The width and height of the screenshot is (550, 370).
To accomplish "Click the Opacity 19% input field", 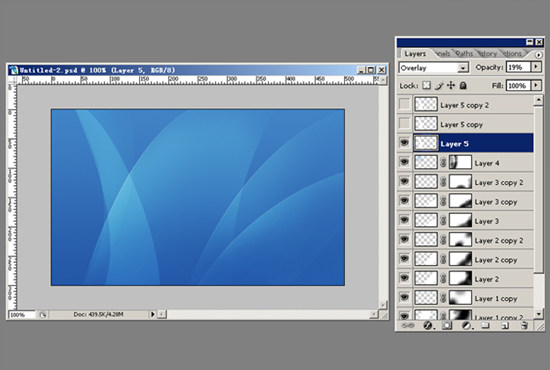I will [x=518, y=67].
